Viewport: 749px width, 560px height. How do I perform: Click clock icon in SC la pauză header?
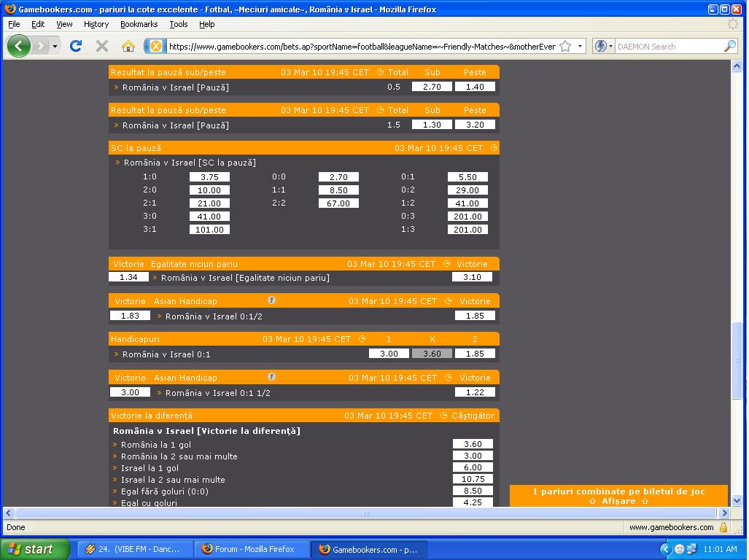(494, 147)
